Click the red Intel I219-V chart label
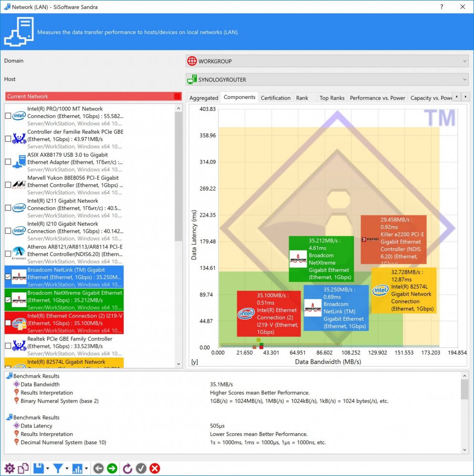 click(x=269, y=314)
